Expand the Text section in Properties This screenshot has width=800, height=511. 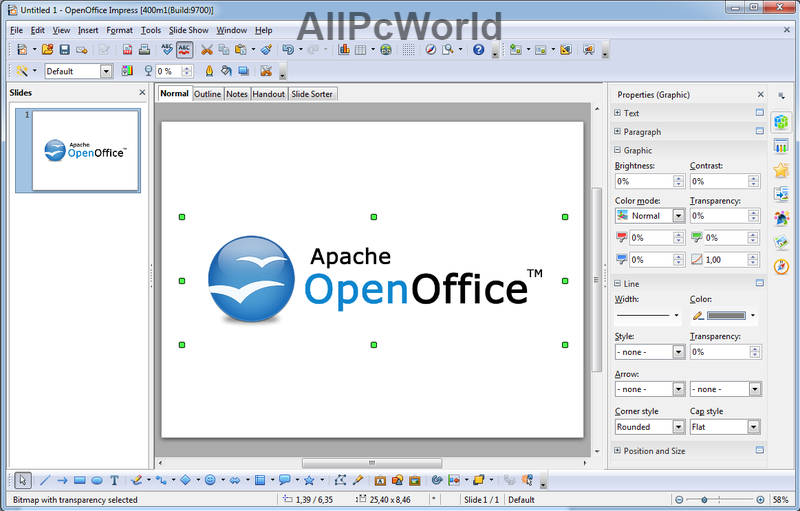point(617,113)
